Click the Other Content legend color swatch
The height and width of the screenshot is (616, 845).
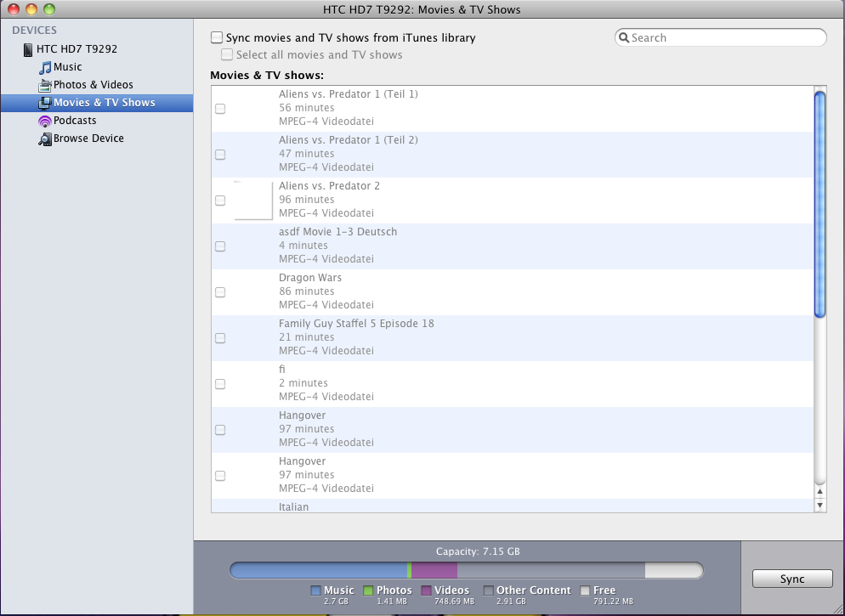click(x=488, y=591)
